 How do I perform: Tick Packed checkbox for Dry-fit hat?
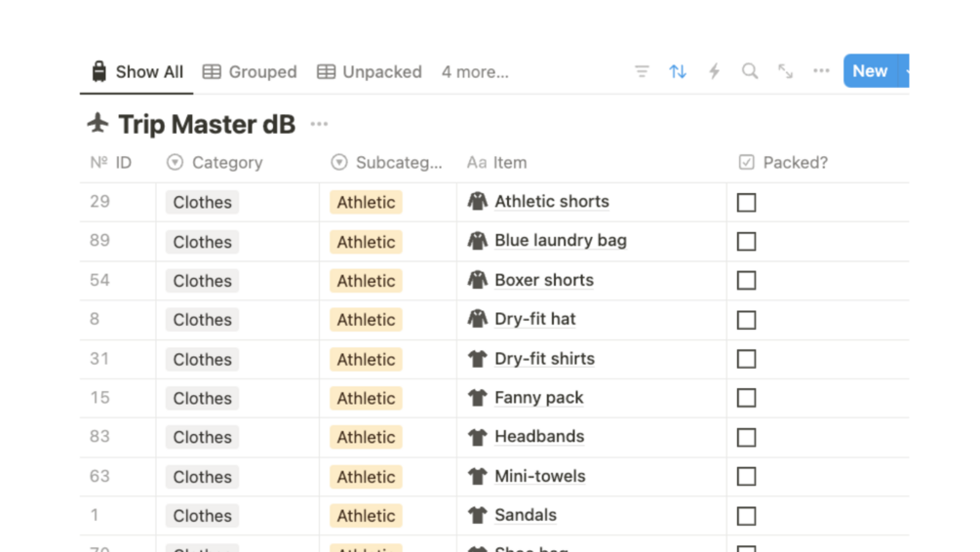[747, 320]
